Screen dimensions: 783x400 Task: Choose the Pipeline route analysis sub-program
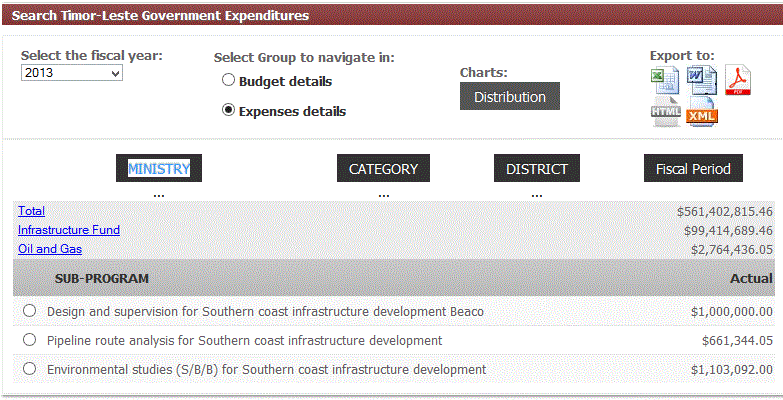pyautogui.click(x=29, y=340)
